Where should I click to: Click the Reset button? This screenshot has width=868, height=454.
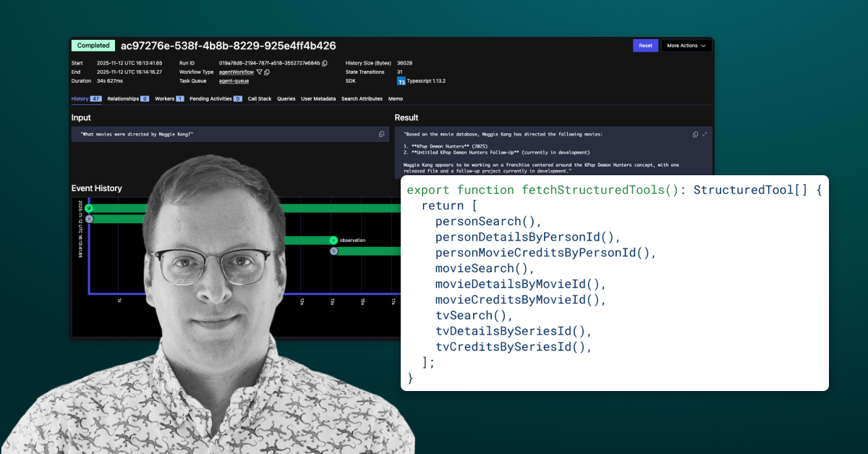pyautogui.click(x=645, y=45)
